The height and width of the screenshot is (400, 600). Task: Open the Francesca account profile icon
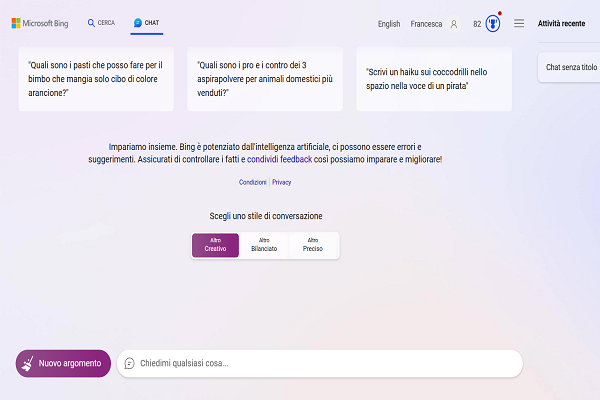pos(454,23)
